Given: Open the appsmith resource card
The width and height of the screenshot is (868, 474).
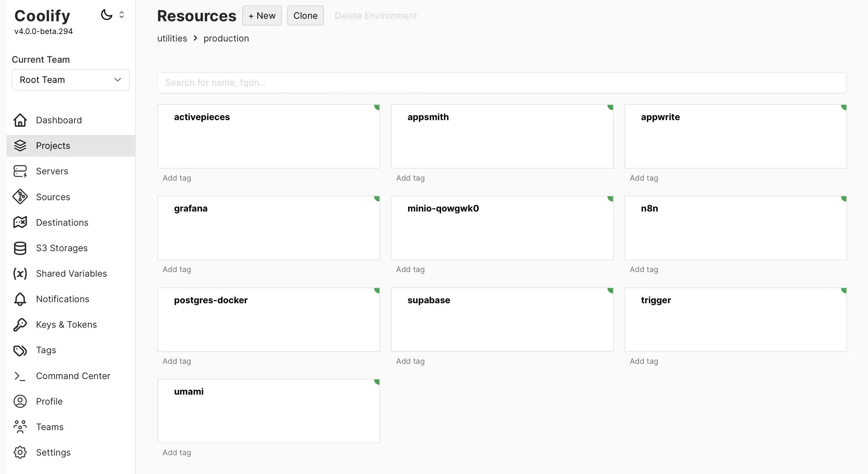Looking at the screenshot, I should pos(502,136).
